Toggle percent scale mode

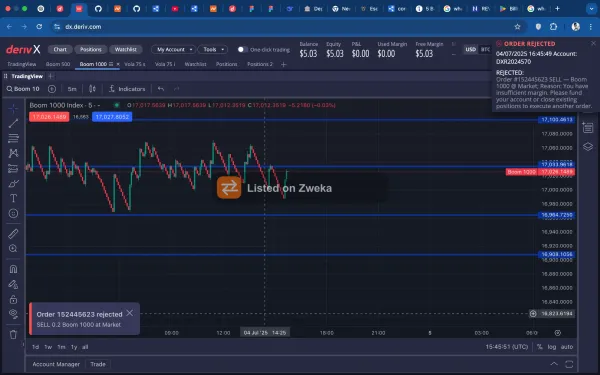tap(540, 347)
